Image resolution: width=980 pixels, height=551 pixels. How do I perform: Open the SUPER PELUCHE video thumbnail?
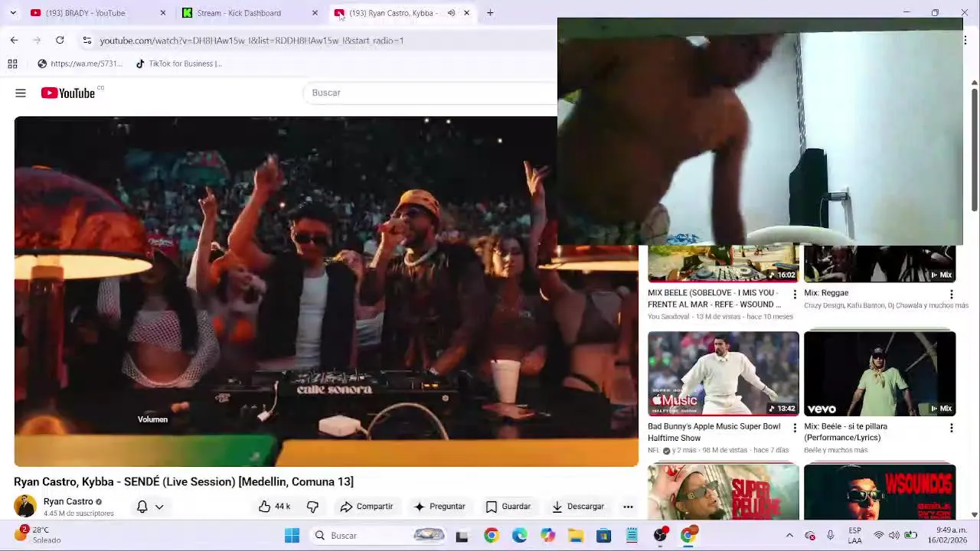(724, 491)
